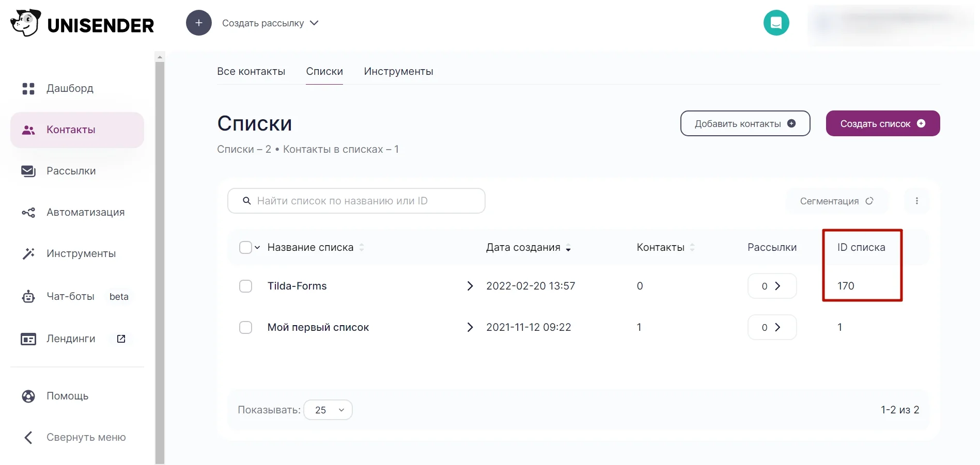Click the collapse menu arrow icon
Viewport: 980px width, 465px height.
pyautogui.click(x=28, y=438)
